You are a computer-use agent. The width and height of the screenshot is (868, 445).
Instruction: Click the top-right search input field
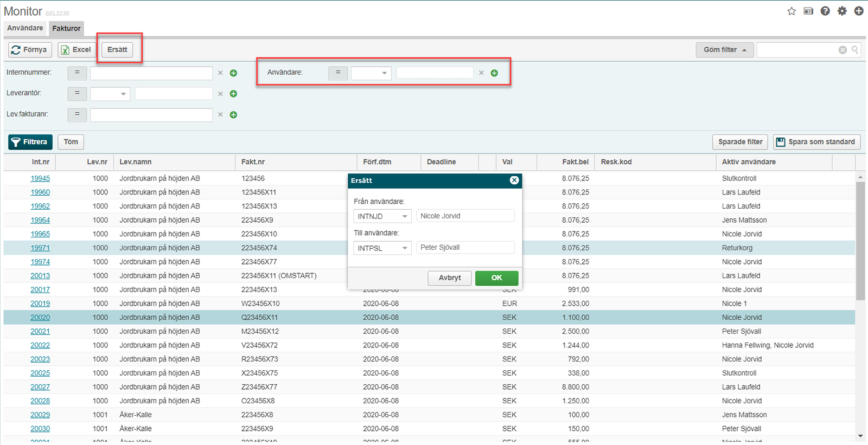pyautogui.click(x=797, y=50)
